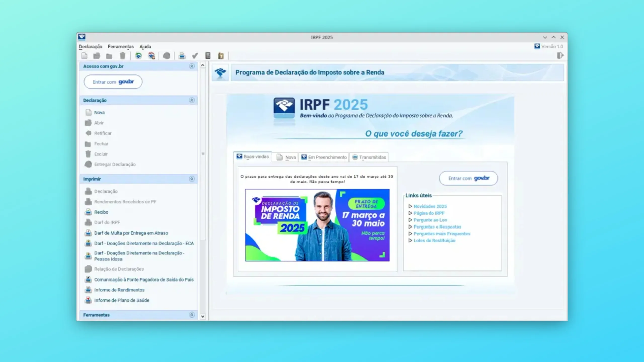The width and height of the screenshot is (644, 362).
Task: Select Darf de Multa por Entrega em Atraso
Action: [x=131, y=233]
